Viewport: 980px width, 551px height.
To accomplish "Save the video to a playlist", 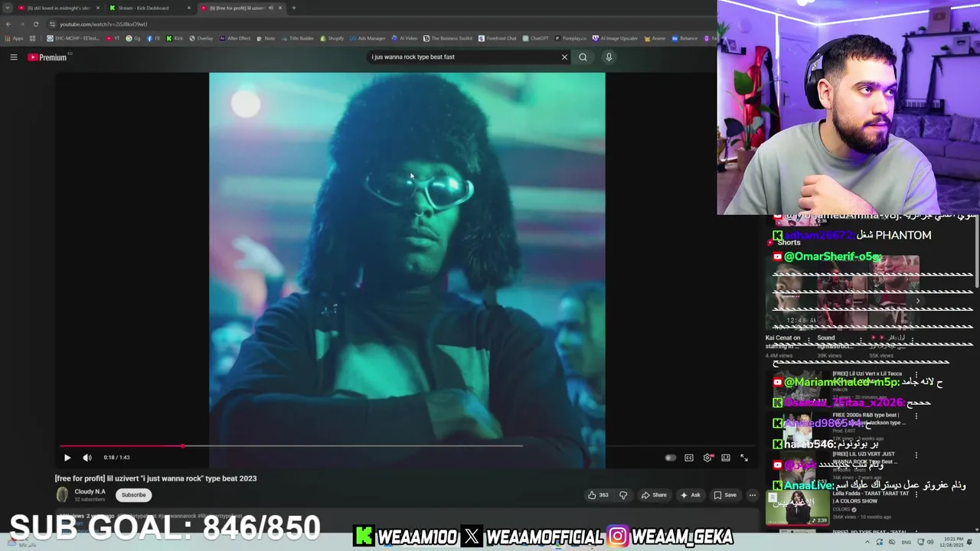I will click(725, 495).
